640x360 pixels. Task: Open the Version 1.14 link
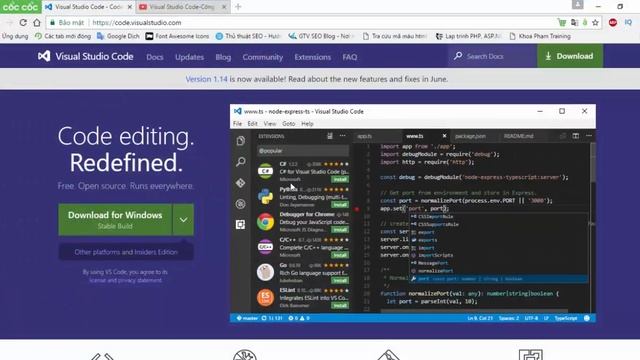(x=206, y=79)
